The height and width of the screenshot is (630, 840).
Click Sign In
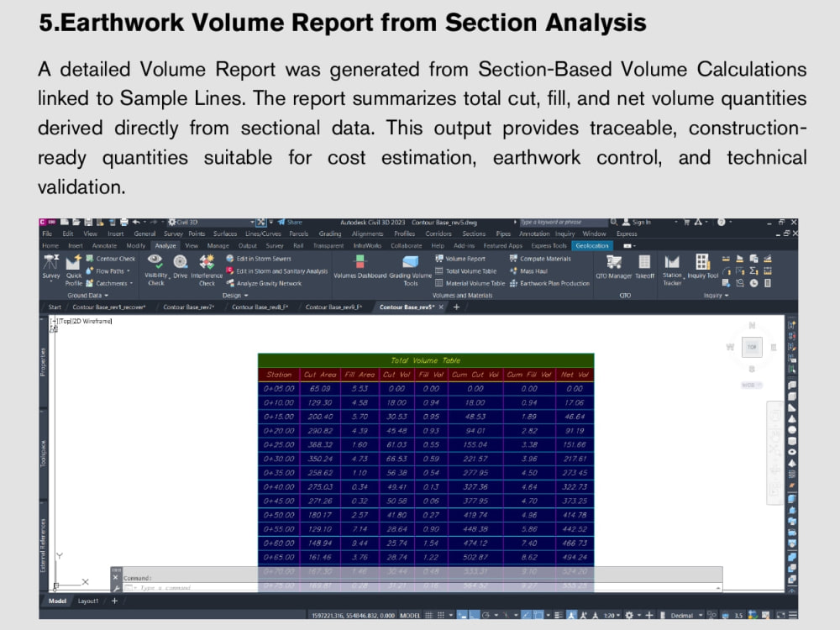[637, 222]
